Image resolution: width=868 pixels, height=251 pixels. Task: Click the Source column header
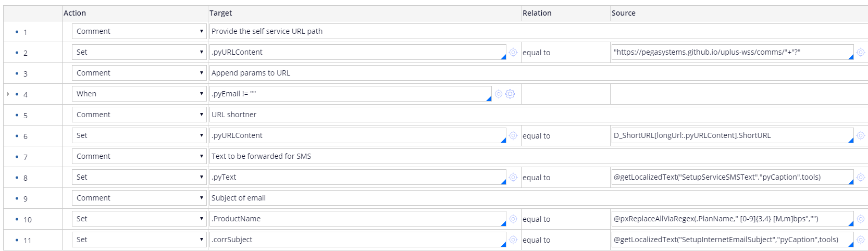click(x=623, y=13)
